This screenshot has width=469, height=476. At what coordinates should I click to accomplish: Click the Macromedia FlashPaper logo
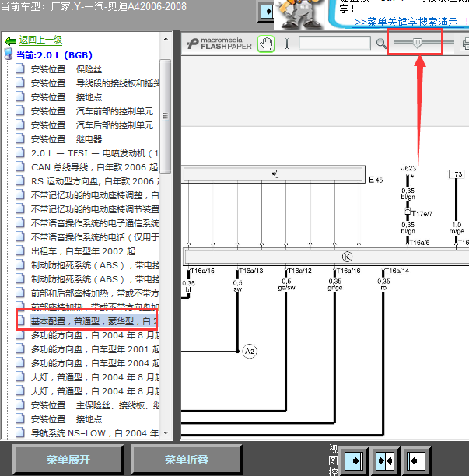pyautogui.click(x=219, y=44)
